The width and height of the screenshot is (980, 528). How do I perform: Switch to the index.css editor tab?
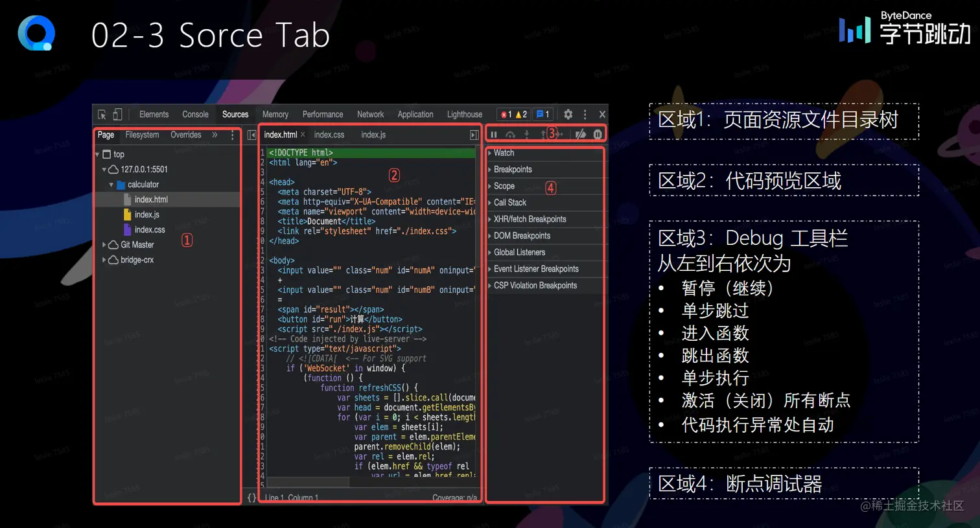[329, 135]
